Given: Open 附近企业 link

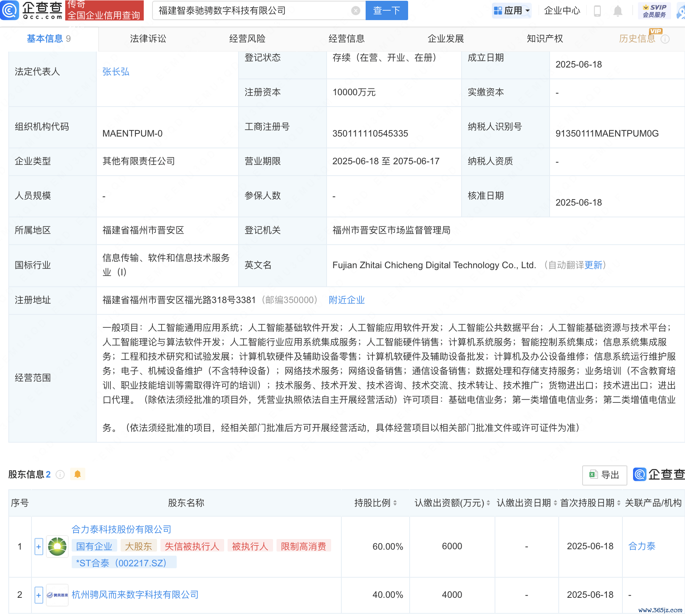Looking at the screenshot, I should tap(347, 300).
